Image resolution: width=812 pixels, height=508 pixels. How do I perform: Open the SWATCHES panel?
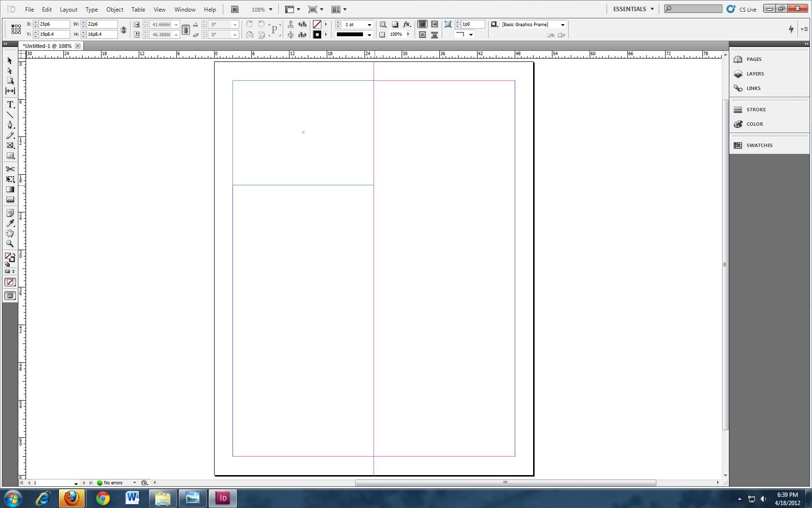coord(759,145)
